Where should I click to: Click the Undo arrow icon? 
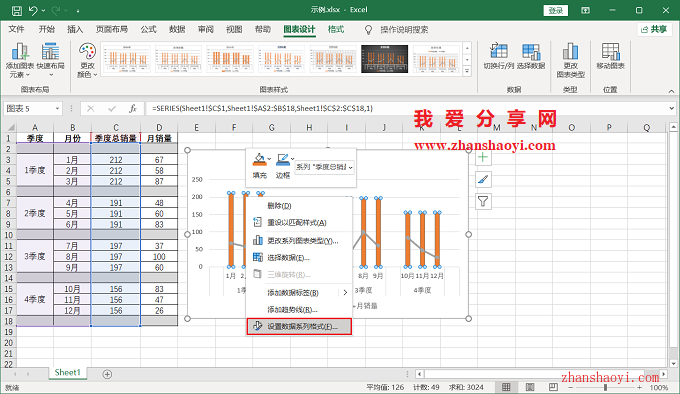tap(33, 10)
